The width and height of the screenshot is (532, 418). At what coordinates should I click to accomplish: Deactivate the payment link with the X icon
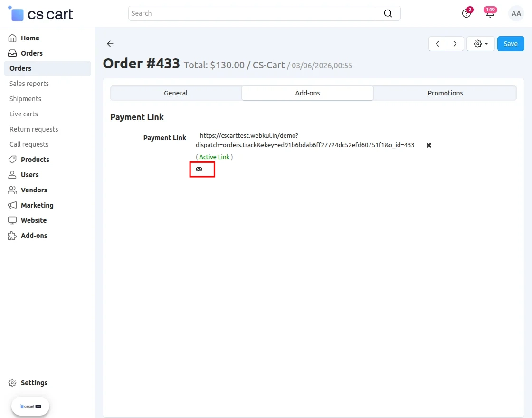pyautogui.click(x=428, y=145)
